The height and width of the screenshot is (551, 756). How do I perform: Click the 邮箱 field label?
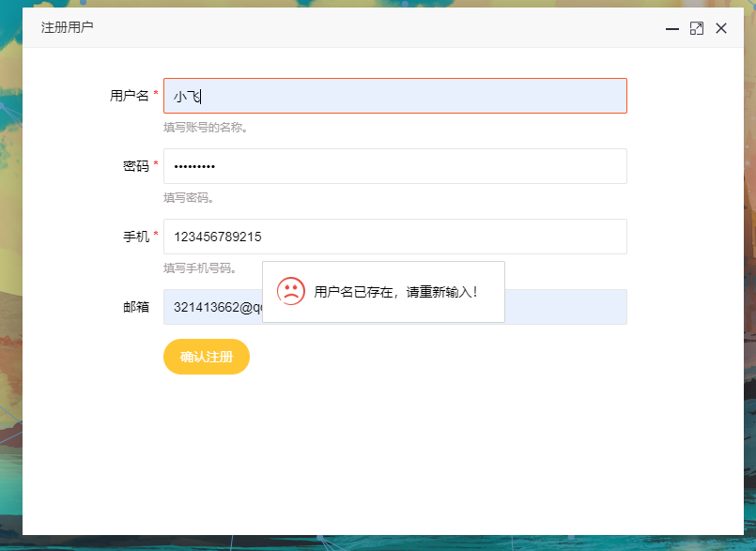138,306
